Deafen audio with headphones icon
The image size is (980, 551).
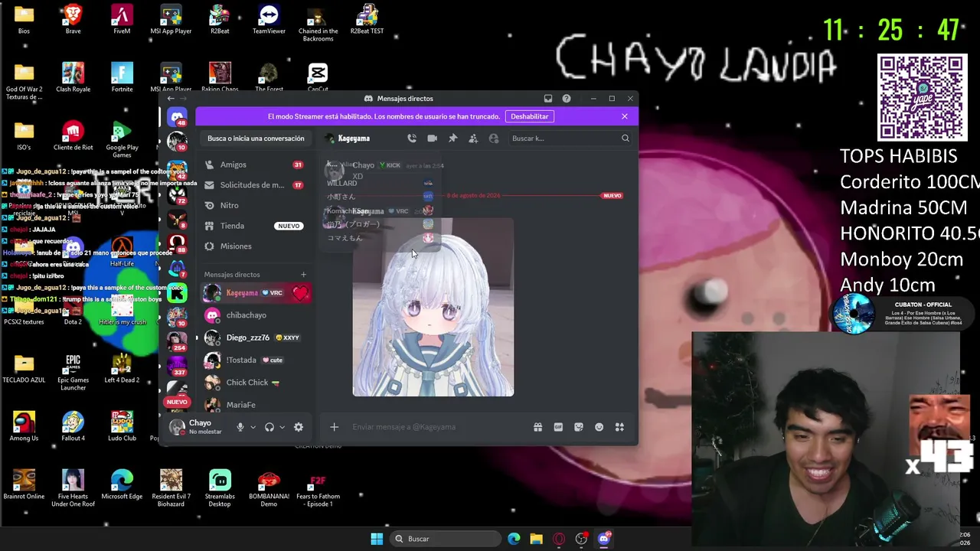click(269, 427)
